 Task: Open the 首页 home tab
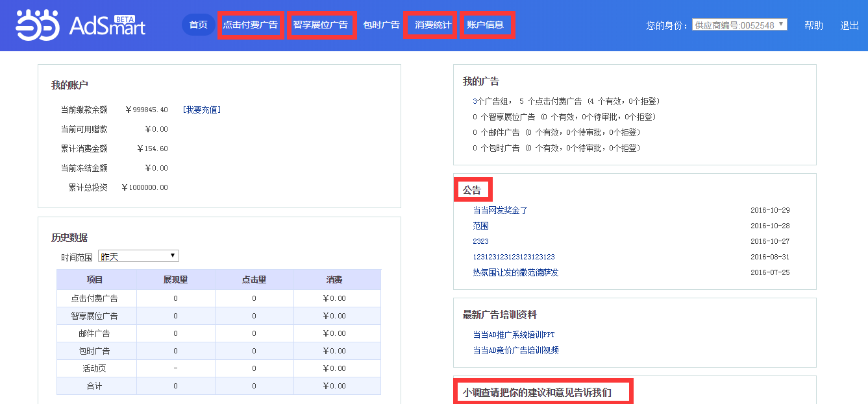tap(198, 25)
